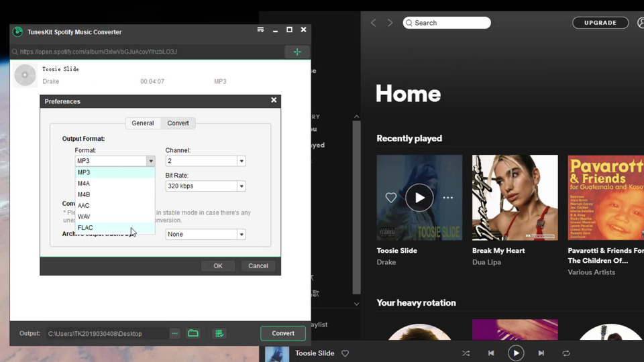Click now playing Toosie Slide cover thumbnail
This screenshot has width=644, height=362.
[x=277, y=354]
